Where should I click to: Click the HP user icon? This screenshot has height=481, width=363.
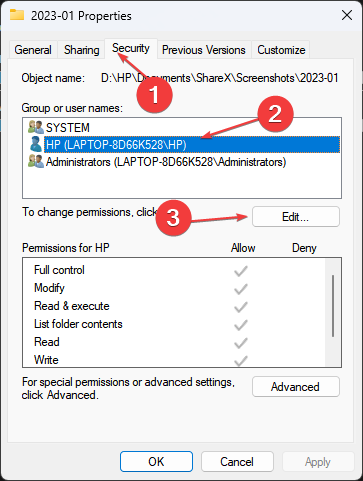click(36, 144)
